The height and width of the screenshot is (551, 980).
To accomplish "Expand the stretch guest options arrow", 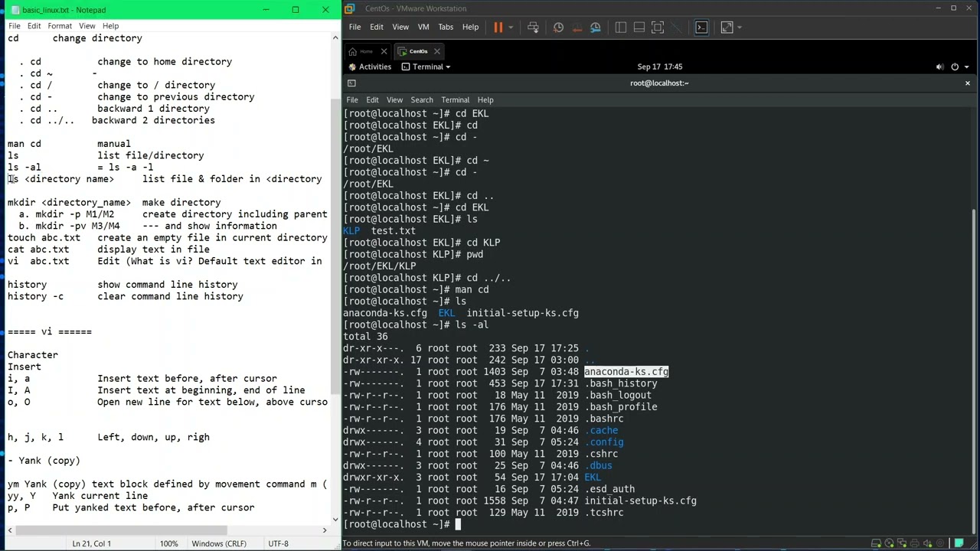I will click(x=740, y=28).
